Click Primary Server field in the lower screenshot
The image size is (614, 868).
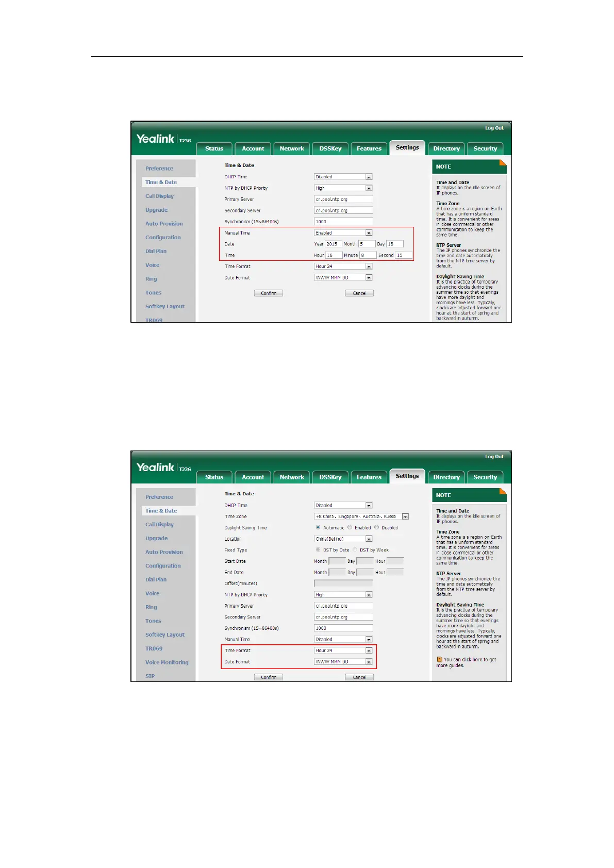pos(343,606)
